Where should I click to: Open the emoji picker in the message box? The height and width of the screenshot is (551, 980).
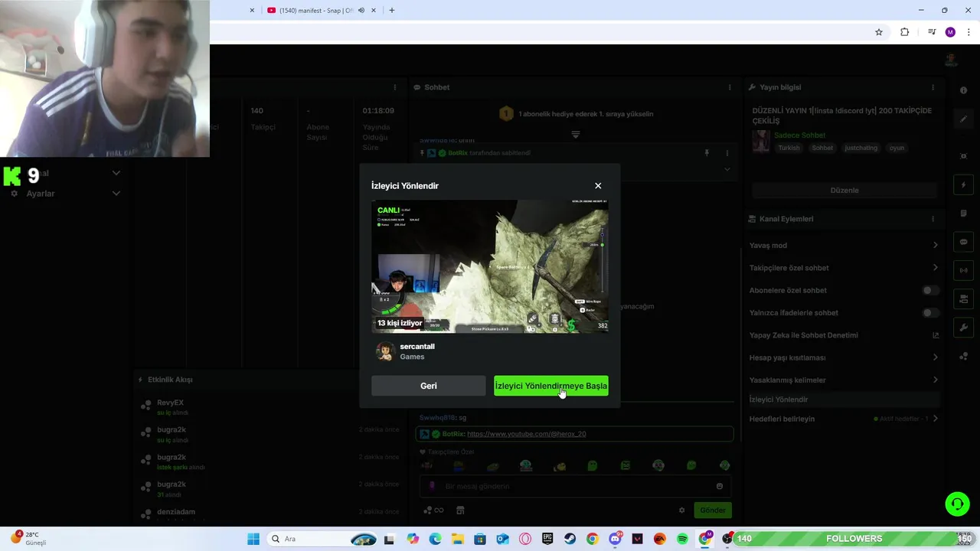719,486
